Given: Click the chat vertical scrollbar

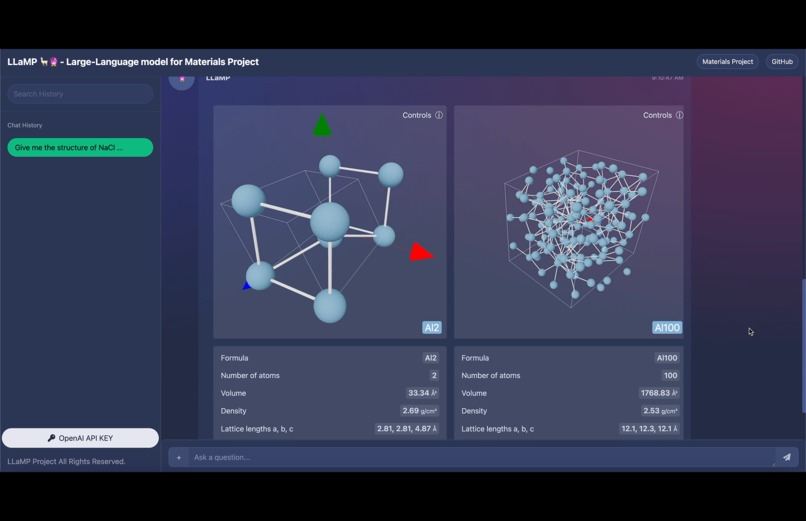Looking at the screenshot, I should [803, 345].
